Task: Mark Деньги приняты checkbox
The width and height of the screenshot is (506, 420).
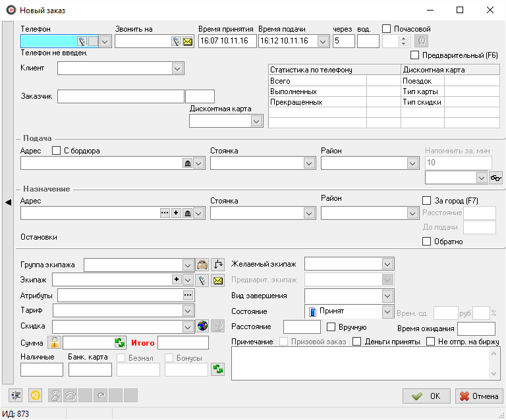Action: pos(356,342)
